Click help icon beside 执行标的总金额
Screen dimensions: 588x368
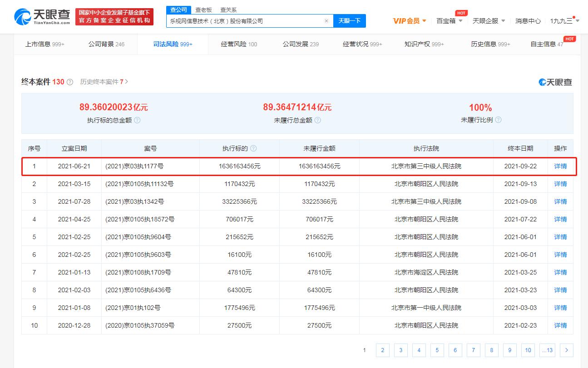click(x=137, y=120)
